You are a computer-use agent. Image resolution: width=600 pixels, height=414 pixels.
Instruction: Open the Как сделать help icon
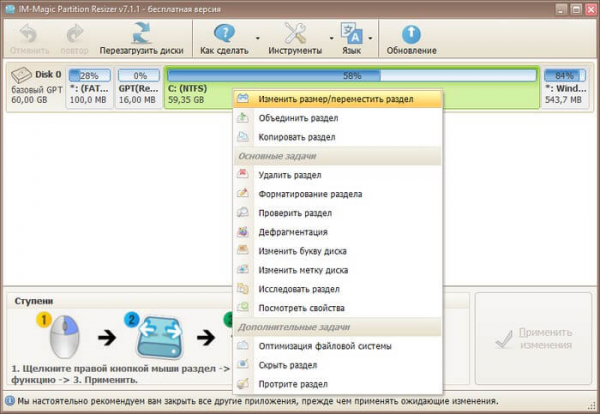point(224,33)
